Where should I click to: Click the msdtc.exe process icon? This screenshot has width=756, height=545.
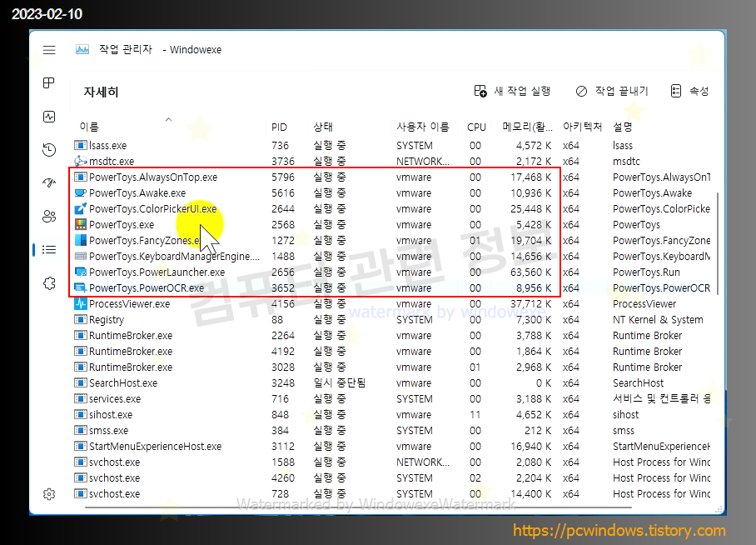pos(81,161)
